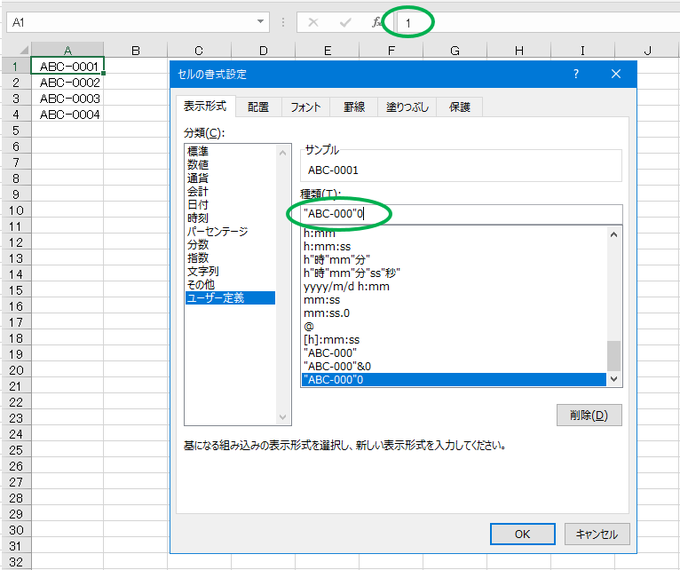Click format list scroll down arrow
Viewport: 680px width, 570px height.
[x=614, y=379]
